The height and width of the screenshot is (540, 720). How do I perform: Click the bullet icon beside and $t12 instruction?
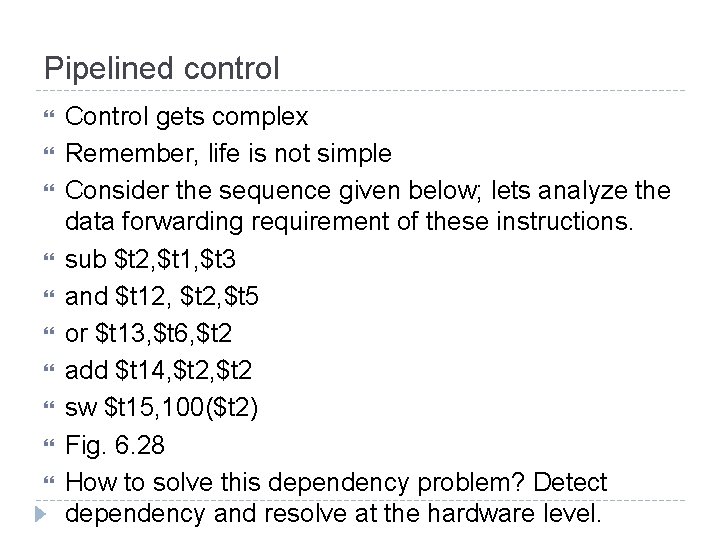click(49, 294)
